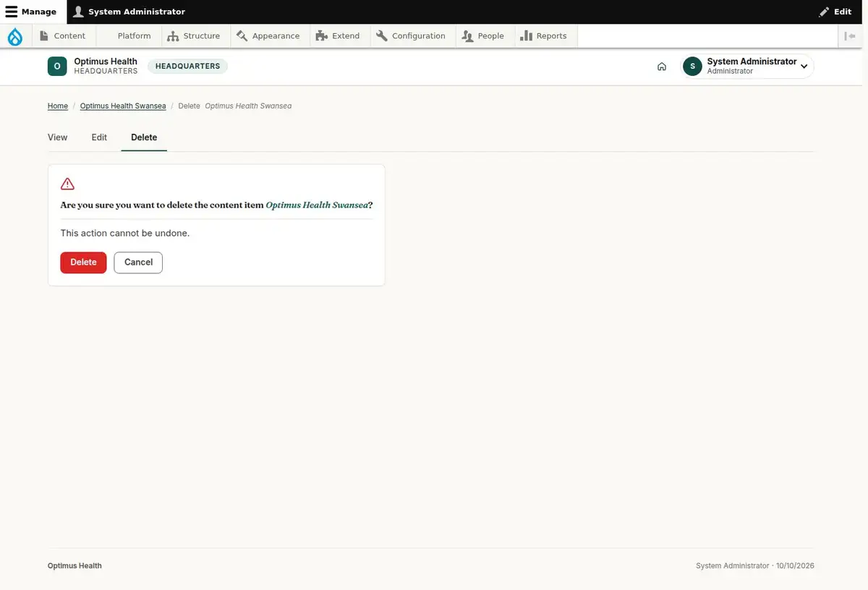Confirm with the red Delete button
Viewport: 868px width, 590px height.
point(83,262)
